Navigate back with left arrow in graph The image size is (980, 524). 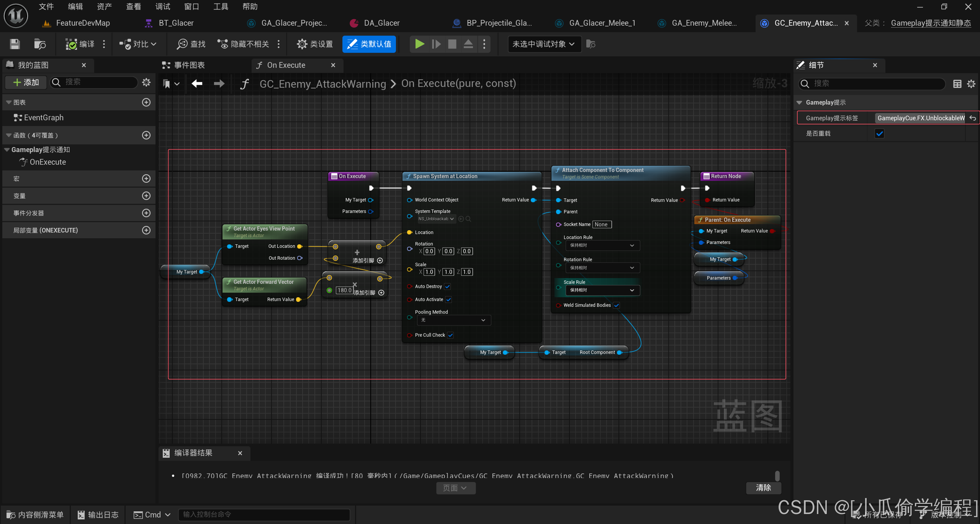point(197,84)
